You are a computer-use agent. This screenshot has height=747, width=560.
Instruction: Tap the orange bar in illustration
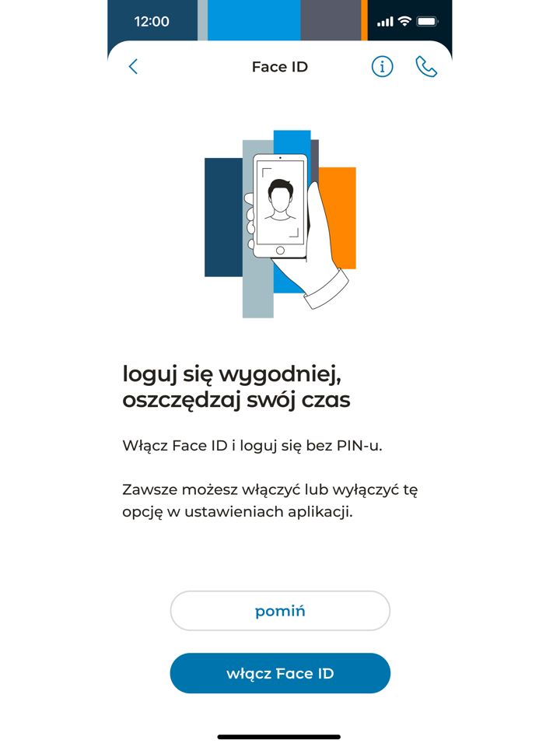pyautogui.click(x=340, y=218)
